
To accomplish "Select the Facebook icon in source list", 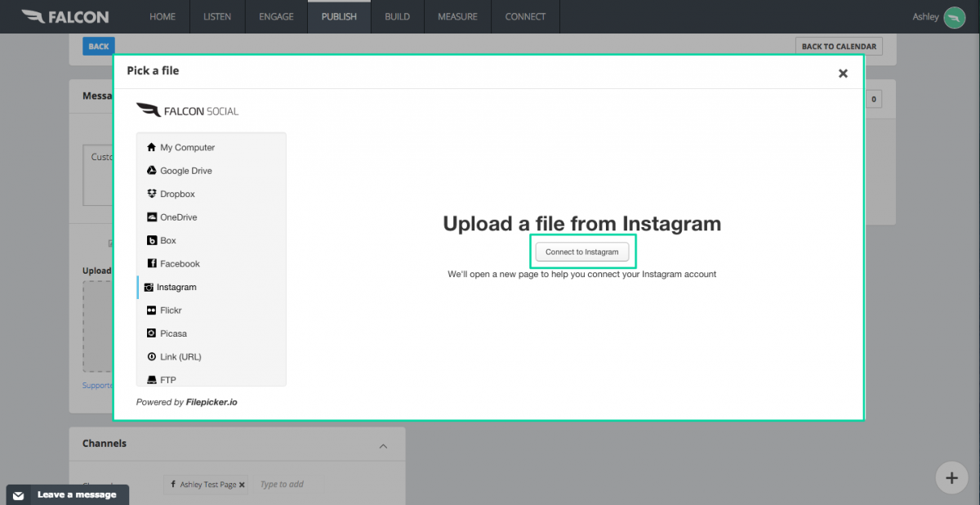I will coord(151,264).
